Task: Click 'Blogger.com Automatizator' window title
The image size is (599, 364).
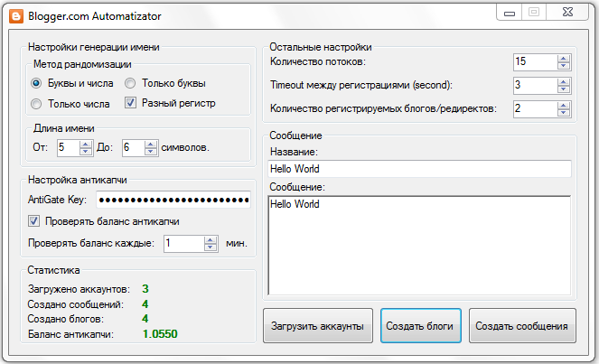Action: pyautogui.click(x=95, y=16)
